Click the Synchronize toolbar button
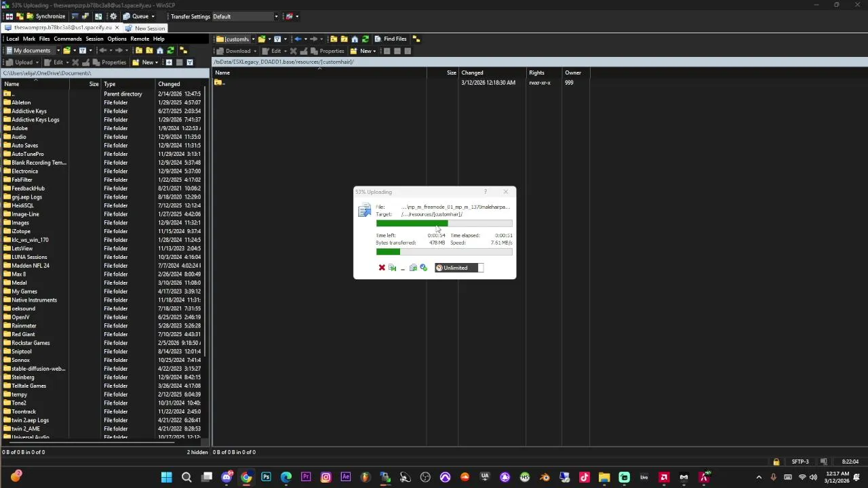Image resolution: width=868 pixels, height=488 pixels. (x=46, y=16)
